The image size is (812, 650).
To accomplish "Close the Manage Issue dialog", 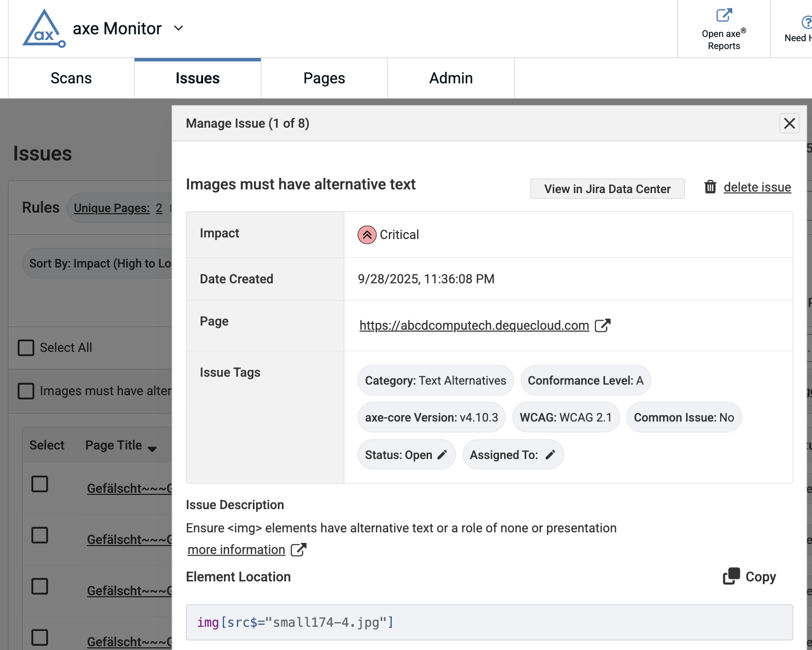I will click(789, 123).
